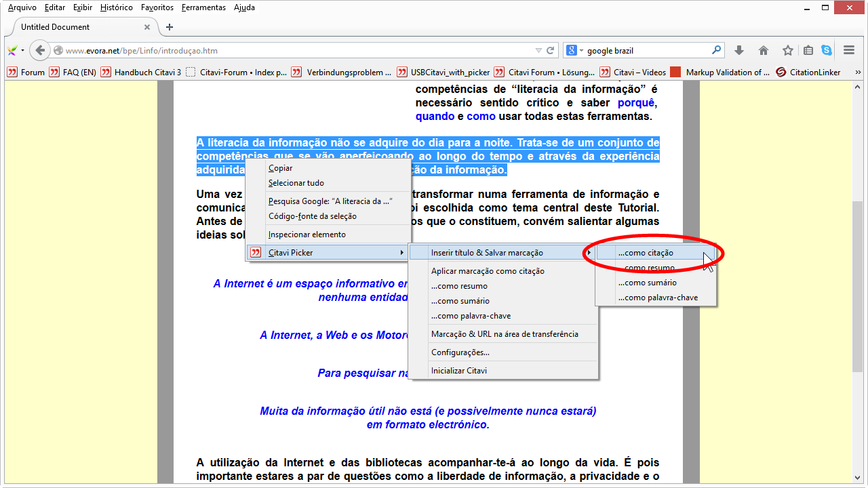Open the search engine dropdown arrow
Screen dimensions: 868x488
click(x=581, y=51)
